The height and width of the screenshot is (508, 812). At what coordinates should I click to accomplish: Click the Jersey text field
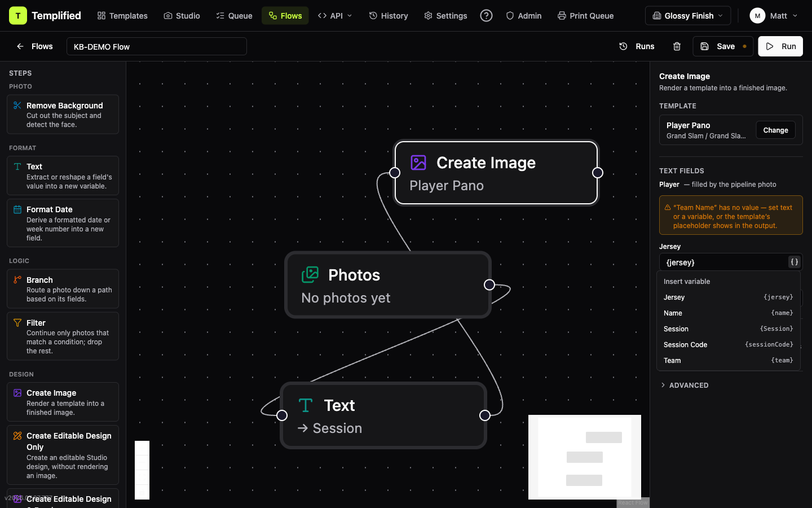(x=723, y=262)
